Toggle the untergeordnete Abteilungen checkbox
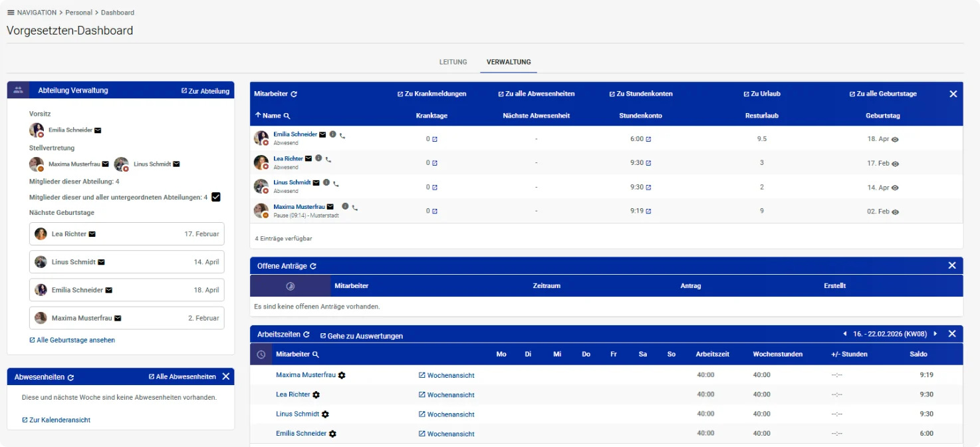This screenshot has height=447, width=980. point(216,197)
